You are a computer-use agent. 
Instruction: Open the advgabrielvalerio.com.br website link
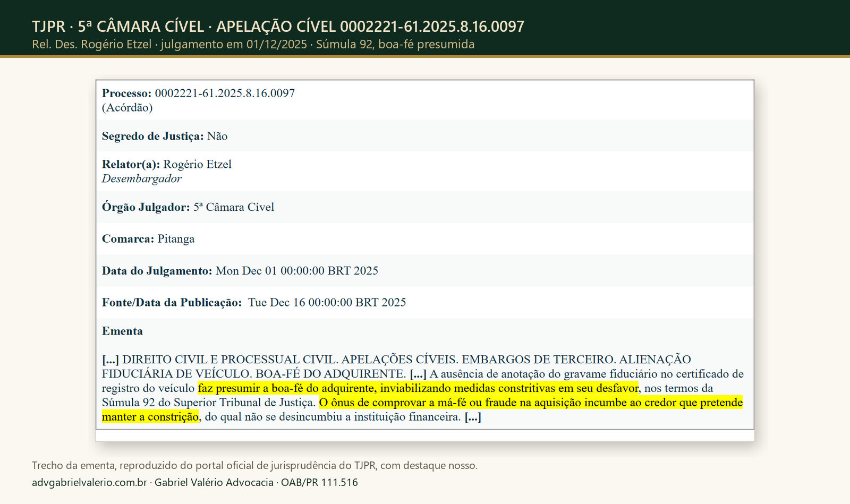(x=89, y=483)
